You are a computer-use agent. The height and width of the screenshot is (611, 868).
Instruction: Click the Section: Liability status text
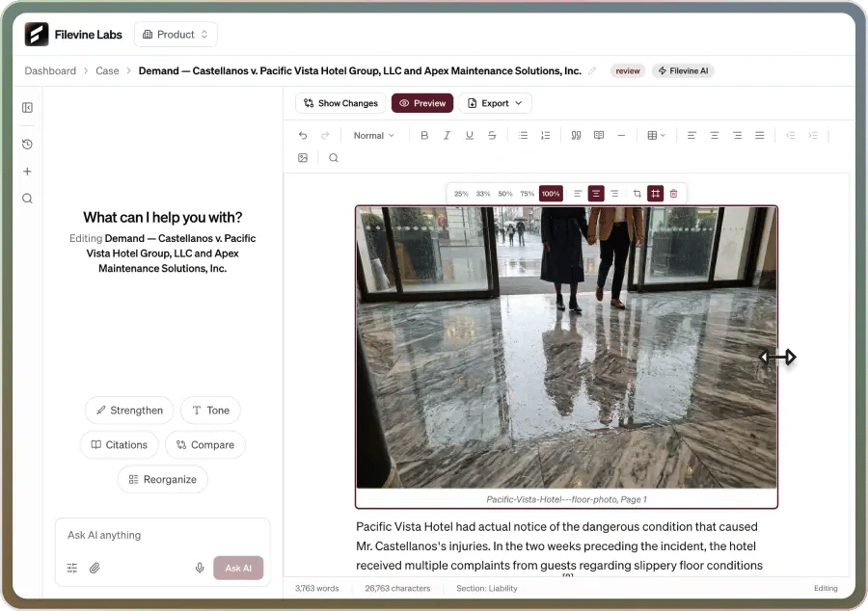point(487,588)
